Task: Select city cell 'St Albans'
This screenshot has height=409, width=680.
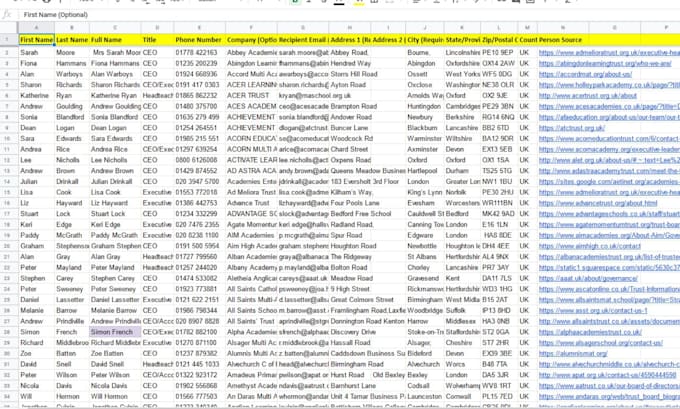Action: pos(425,257)
